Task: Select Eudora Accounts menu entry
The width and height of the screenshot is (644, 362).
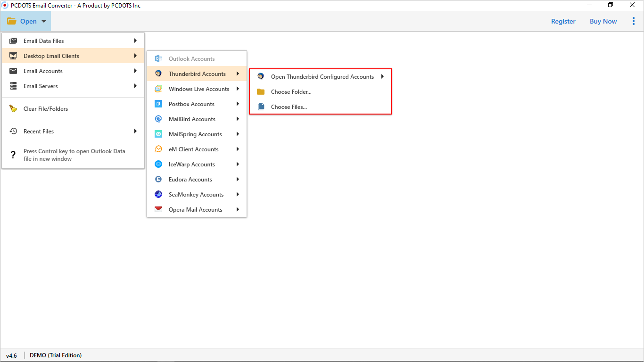Action: tap(197, 180)
